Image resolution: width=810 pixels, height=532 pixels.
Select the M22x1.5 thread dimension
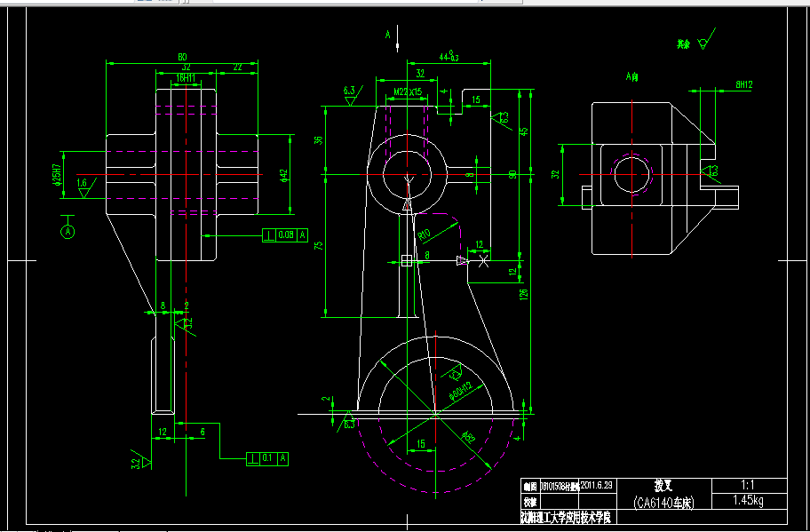pos(408,92)
